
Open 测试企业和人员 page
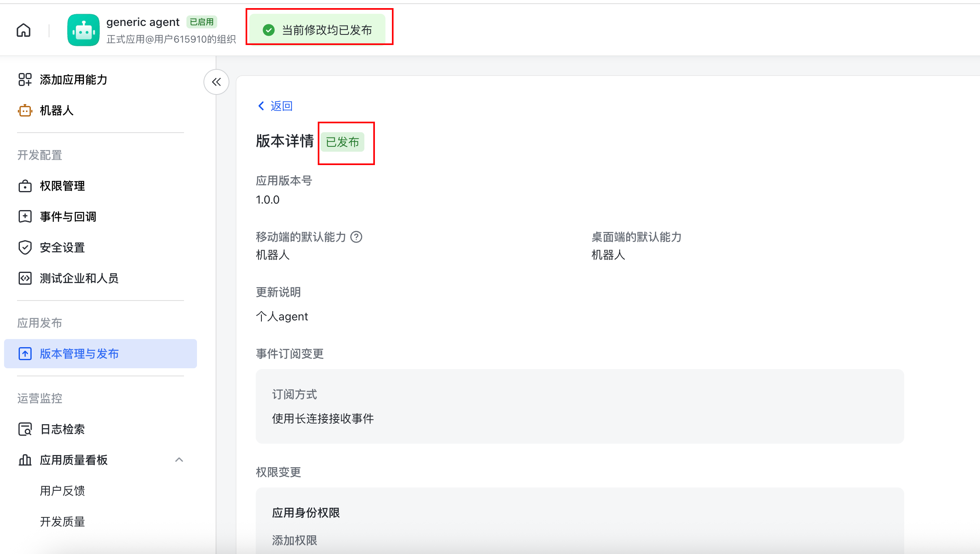coord(79,278)
